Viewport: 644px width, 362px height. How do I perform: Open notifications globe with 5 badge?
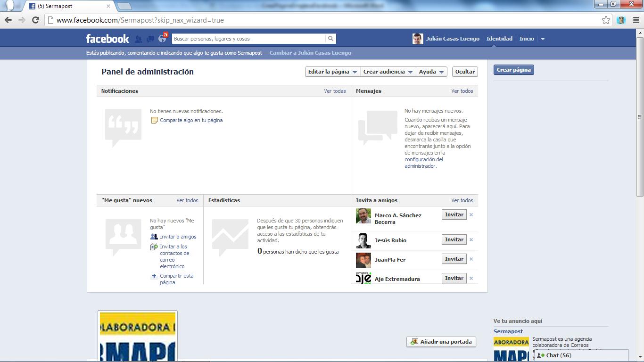coord(163,38)
